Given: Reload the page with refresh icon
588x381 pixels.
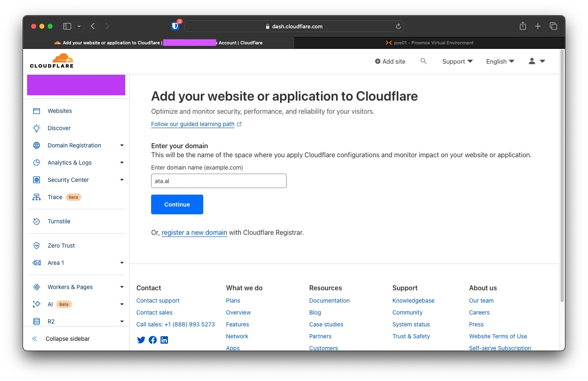Looking at the screenshot, I should coord(398,26).
